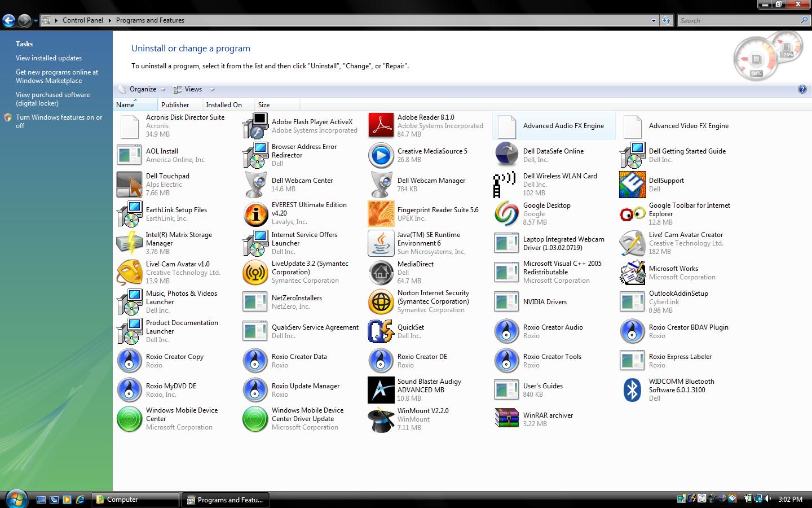Click the Live! Cam Avatar Creator icon
Viewport: 812px width, 508px height.
click(x=632, y=243)
